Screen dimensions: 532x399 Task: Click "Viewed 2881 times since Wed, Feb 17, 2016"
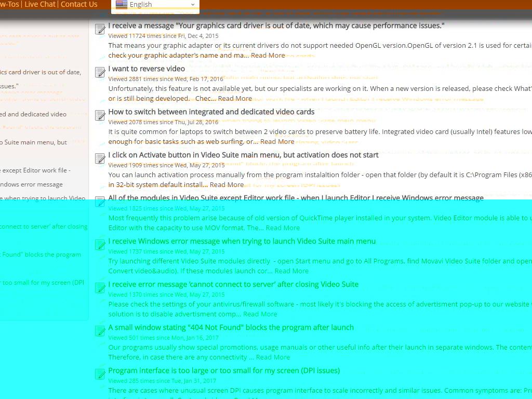coord(166,79)
